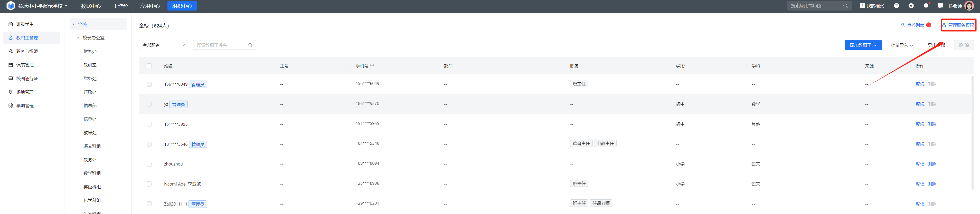Switch to 数据中心 tab
The width and height of the screenshot is (980, 214).
(x=91, y=6)
